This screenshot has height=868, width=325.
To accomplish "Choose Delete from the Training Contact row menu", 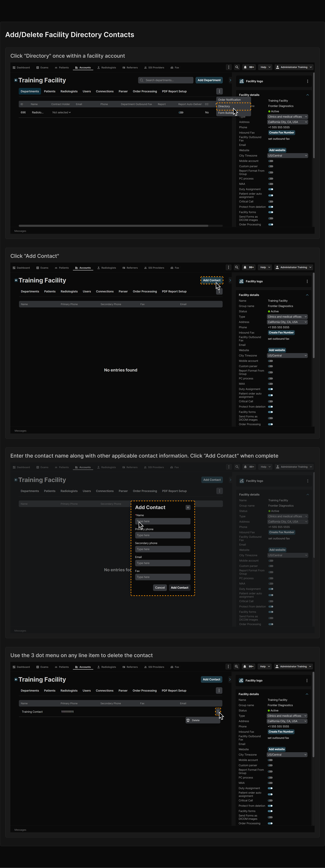I will (203, 720).
